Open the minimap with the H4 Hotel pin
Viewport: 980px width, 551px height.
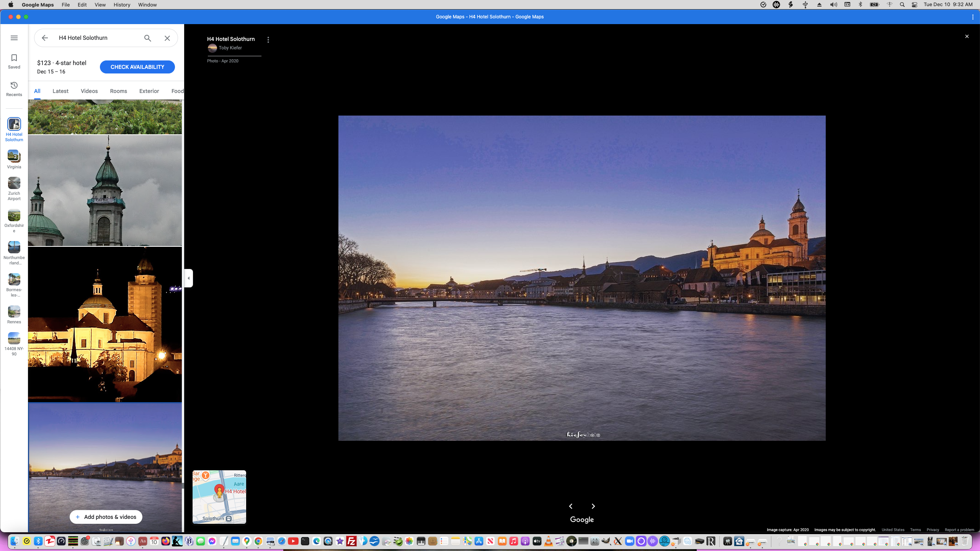pos(219,497)
